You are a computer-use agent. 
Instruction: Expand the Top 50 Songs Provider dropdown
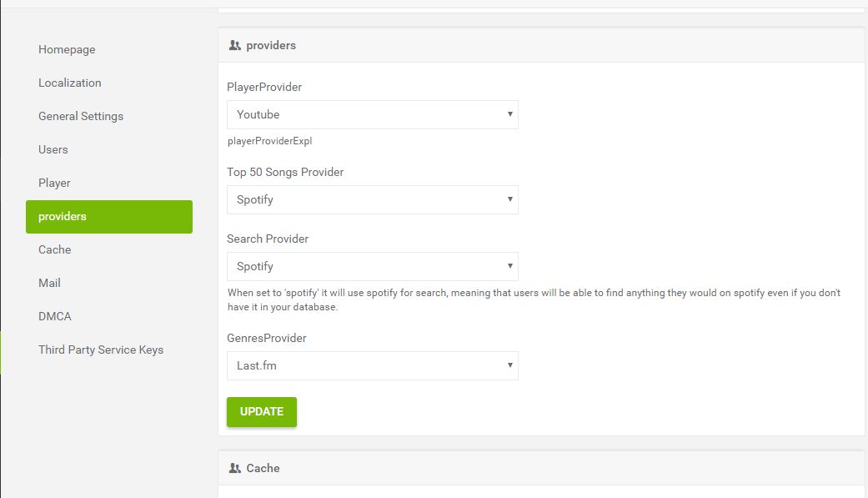[x=372, y=199]
